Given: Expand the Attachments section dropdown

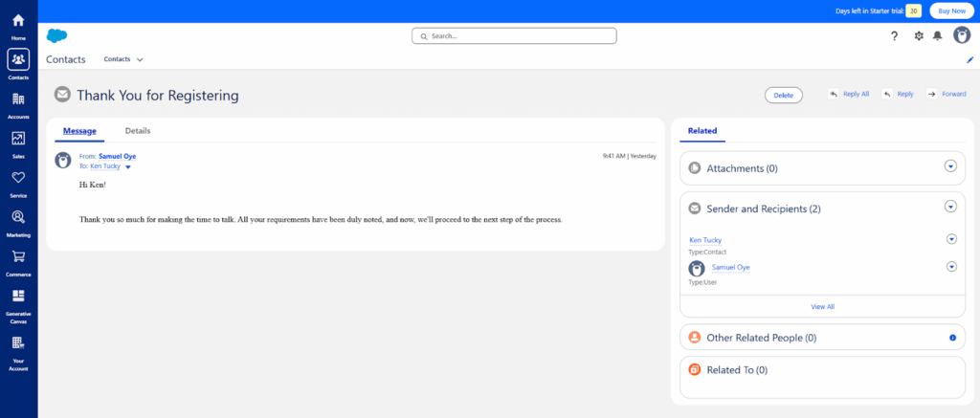Looking at the screenshot, I should [x=950, y=166].
